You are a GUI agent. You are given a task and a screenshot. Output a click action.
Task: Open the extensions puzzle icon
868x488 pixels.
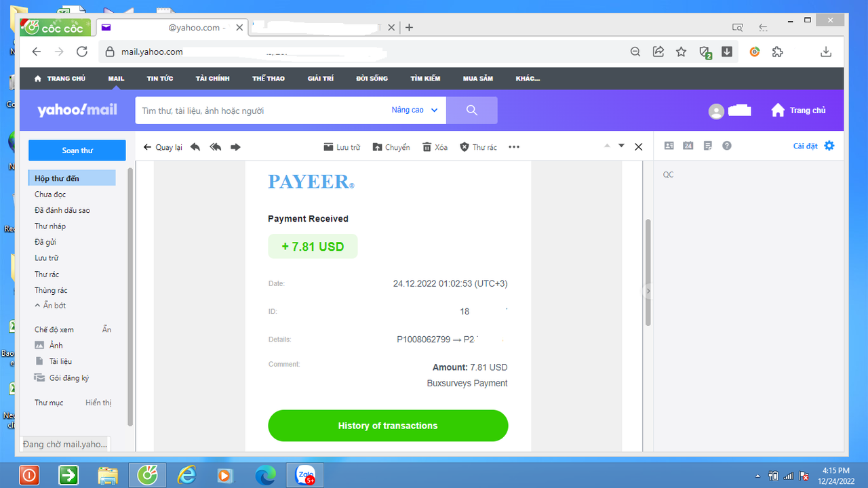(778, 52)
